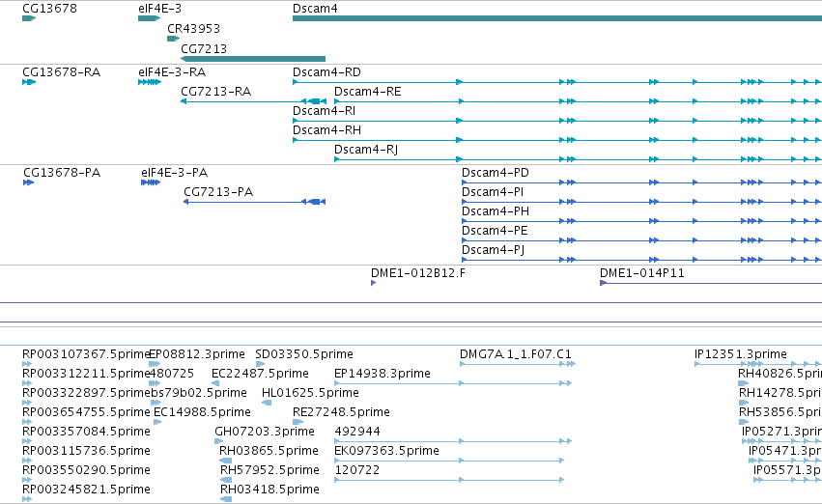The width and height of the screenshot is (822, 504).
Task: Click EST EP08812.3prime
Action: pyautogui.click(x=197, y=354)
